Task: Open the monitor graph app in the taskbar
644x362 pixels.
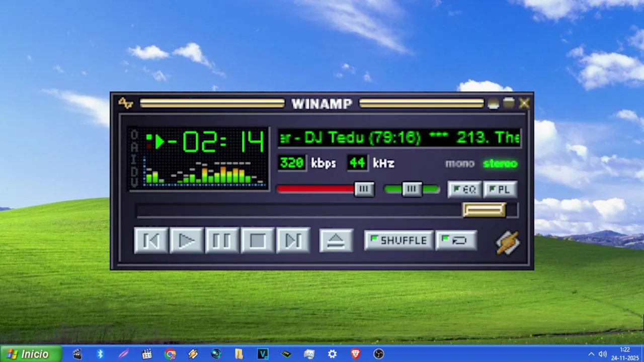Action: [x=309, y=354]
